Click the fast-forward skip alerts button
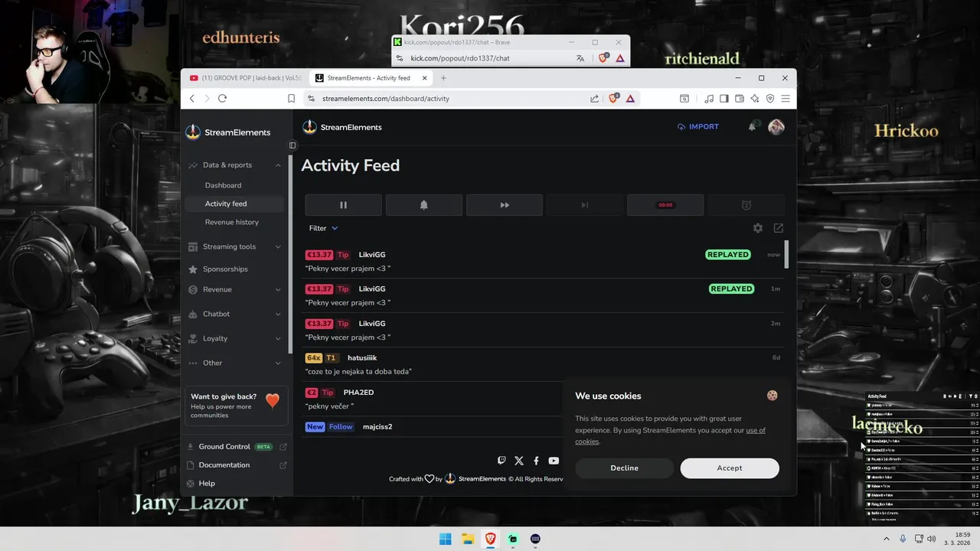 tap(505, 205)
